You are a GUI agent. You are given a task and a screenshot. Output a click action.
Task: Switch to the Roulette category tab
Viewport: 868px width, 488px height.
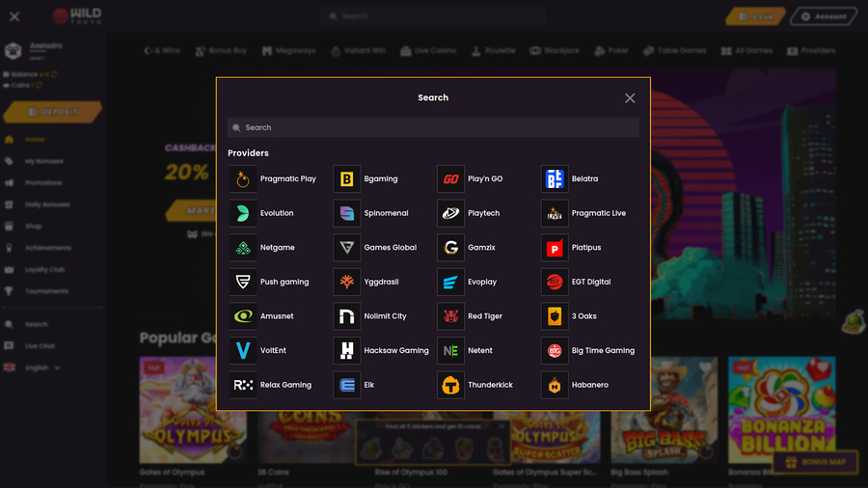point(493,51)
